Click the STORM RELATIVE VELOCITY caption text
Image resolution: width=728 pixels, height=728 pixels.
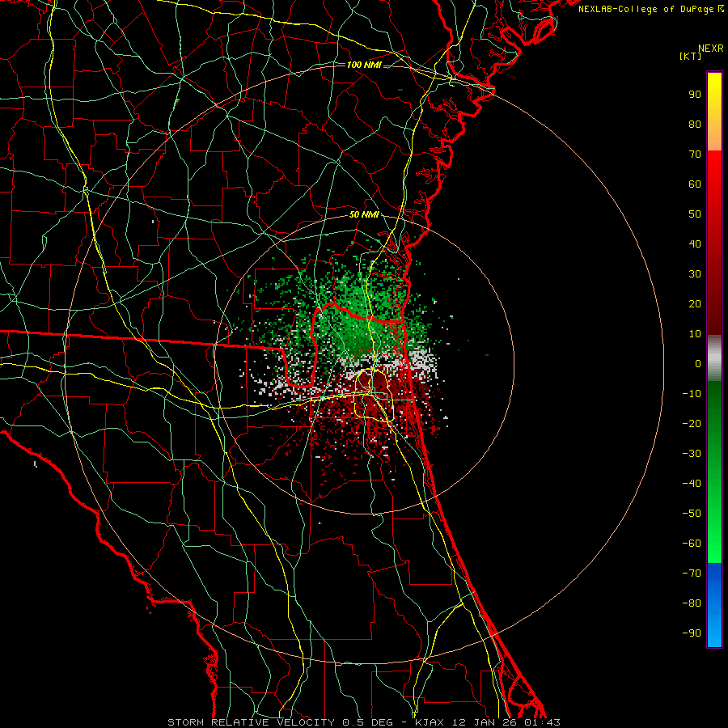tap(252, 722)
